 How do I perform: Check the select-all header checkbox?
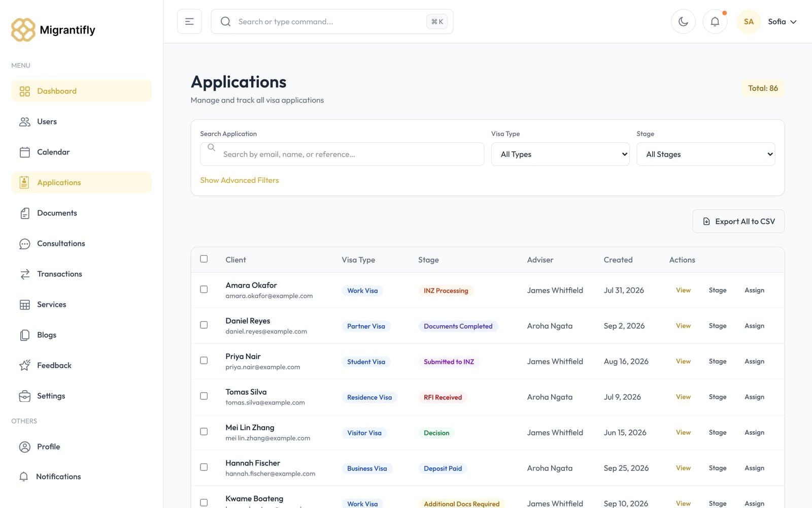204,259
